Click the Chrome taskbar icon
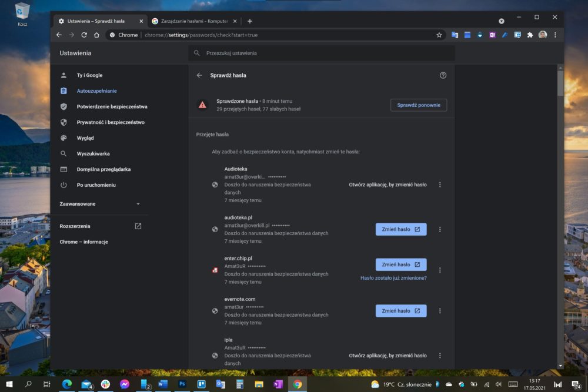The width and height of the screenshot is (588, 392). (298, 384)
